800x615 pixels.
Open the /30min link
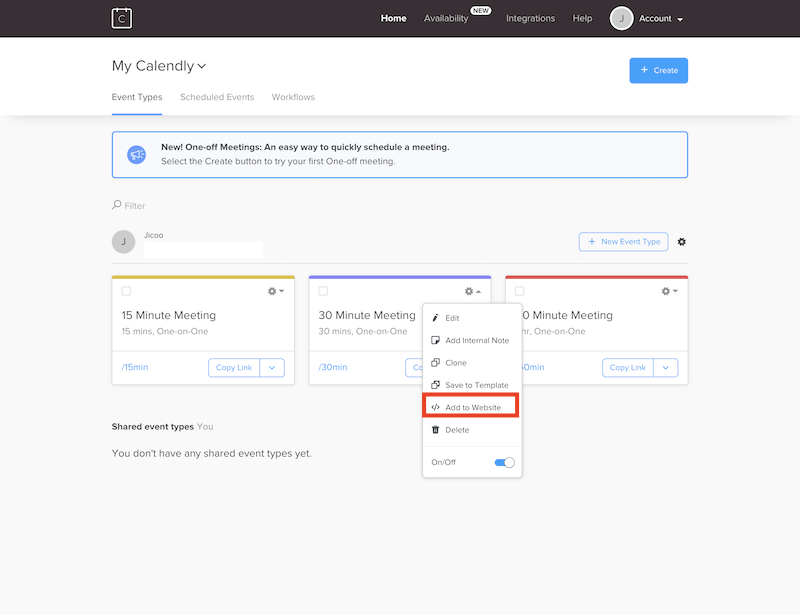coord(333,367)
